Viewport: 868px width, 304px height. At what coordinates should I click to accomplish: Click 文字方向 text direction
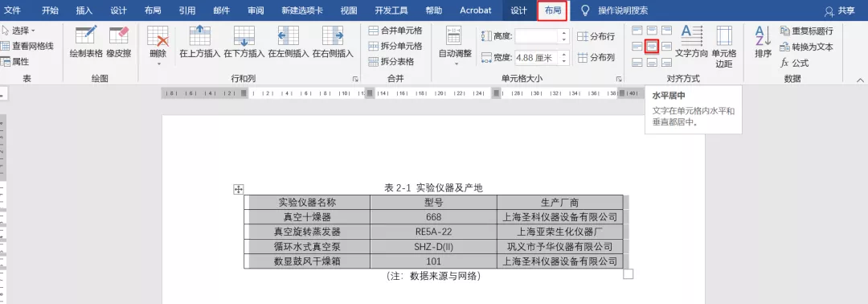691,42
